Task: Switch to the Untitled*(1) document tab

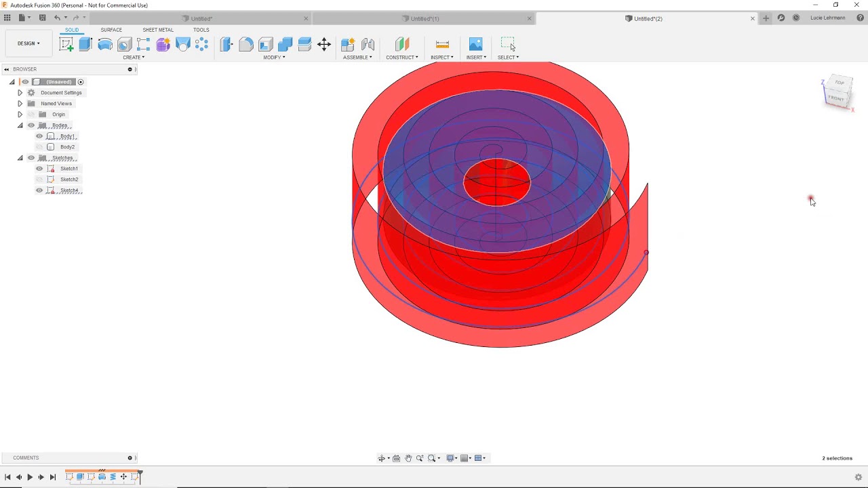Action: (x=425, y=18)
